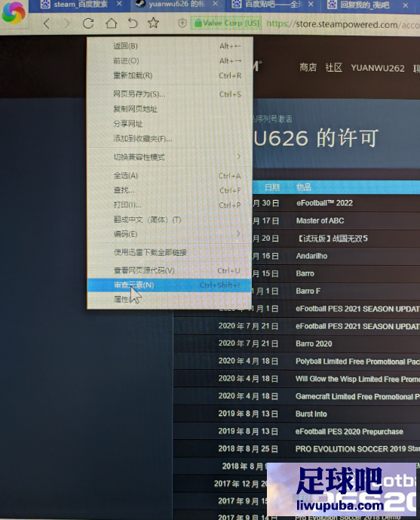Choose 查找... from the context menu
Viewport: 420px width, 520px height.
point(169,190)
